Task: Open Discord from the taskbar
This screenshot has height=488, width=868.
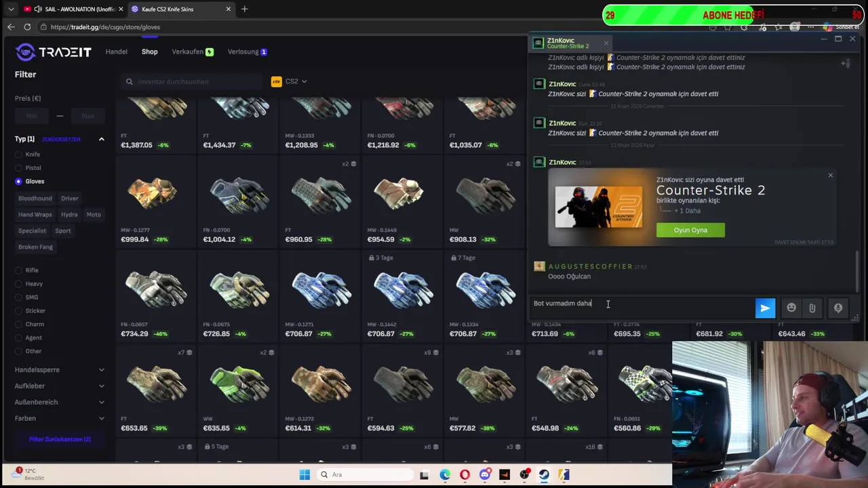Action: click(484, 474)
